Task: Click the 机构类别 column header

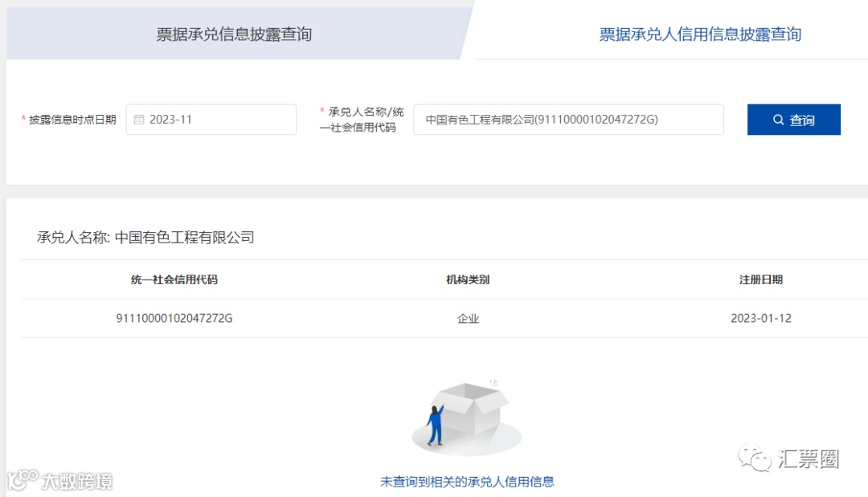Action: (468, 279)
